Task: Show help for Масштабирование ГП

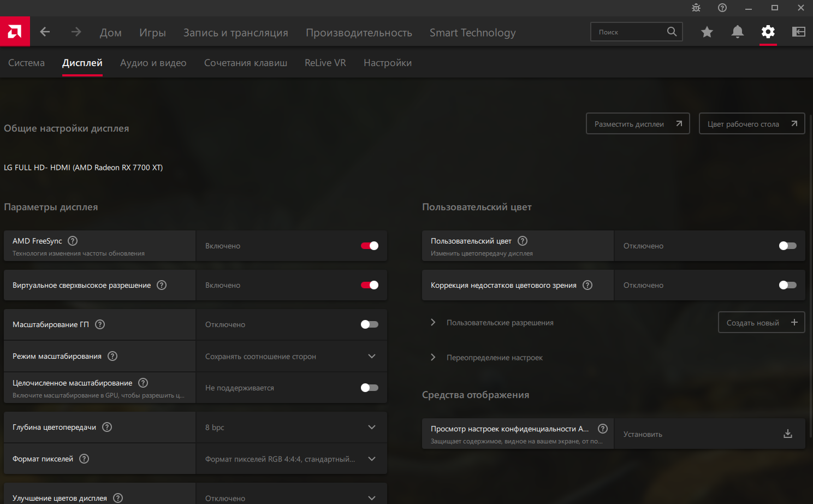Action: [x=100, y=324]
